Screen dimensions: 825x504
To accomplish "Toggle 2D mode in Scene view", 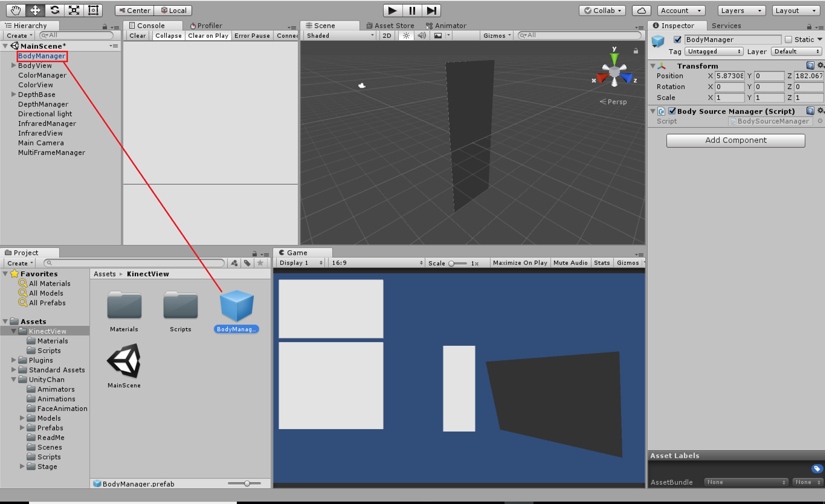I will [x=386, y=35].
